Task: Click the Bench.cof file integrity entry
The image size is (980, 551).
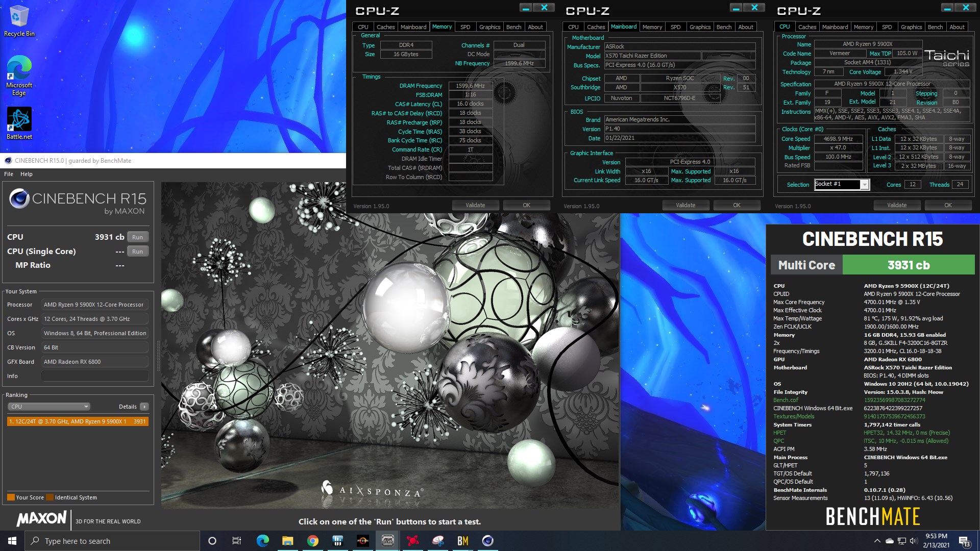Action: 786,400
